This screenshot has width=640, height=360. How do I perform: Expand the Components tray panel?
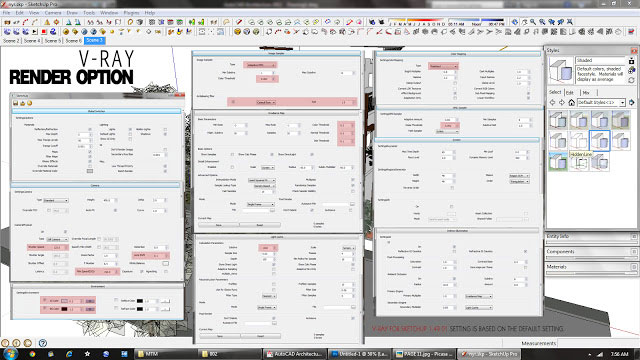tap(592, 252)
